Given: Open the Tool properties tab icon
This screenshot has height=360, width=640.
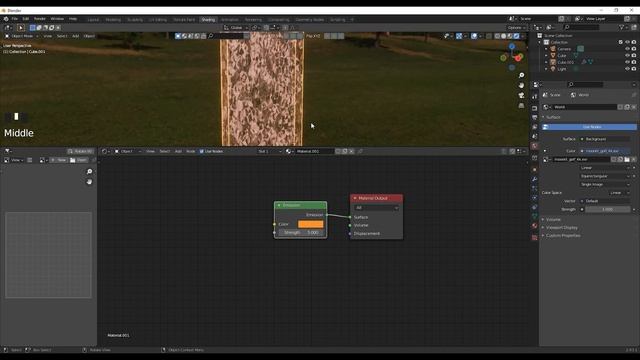Looking at the screenshot, I should (x=535, y=96).
